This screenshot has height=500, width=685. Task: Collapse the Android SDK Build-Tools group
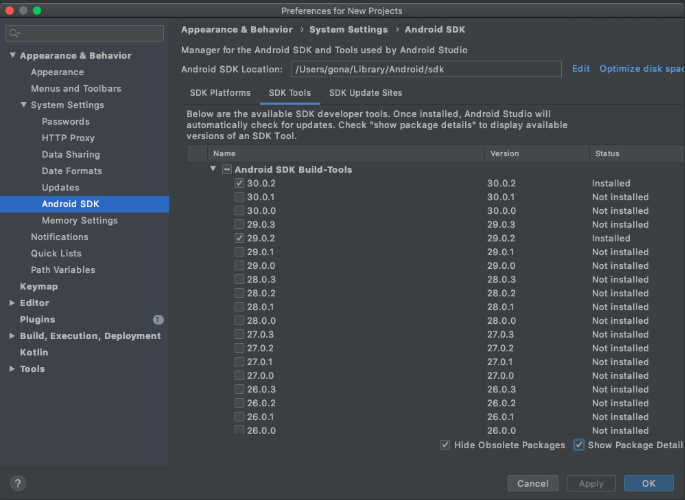(x=213, y=169)
